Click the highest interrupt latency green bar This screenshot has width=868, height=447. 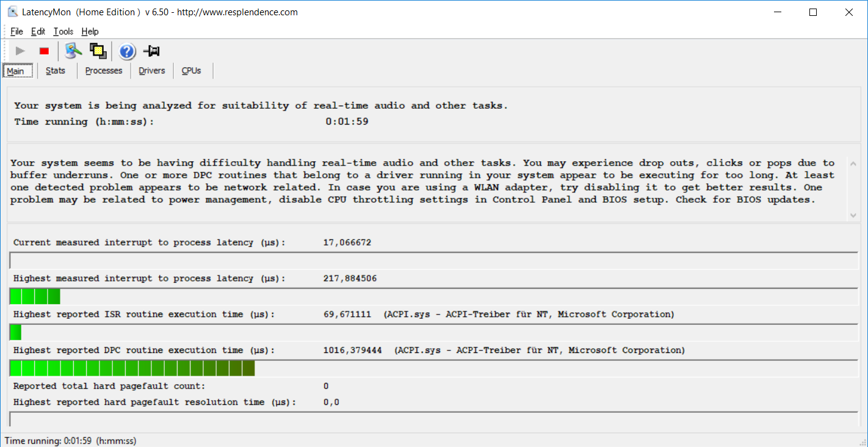click(x=35, y=297)
